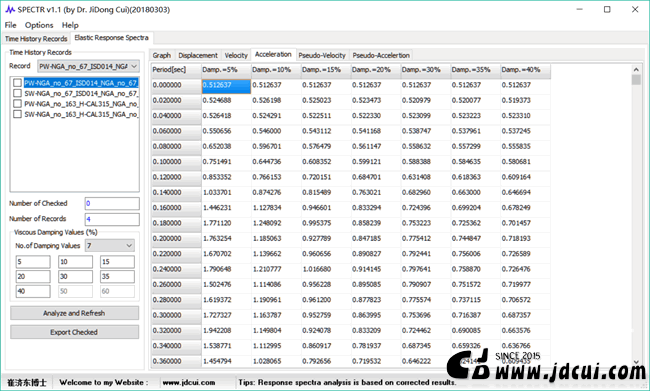Click the damping value field containing 15
The image size is (650, 391).
coord(117,262)
